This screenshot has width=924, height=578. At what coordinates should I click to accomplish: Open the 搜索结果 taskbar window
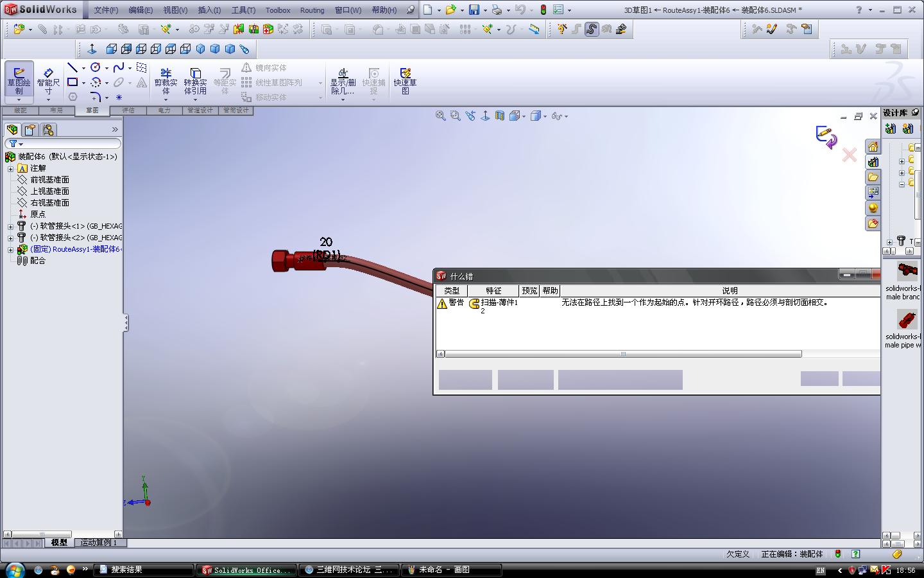point(144,570)
